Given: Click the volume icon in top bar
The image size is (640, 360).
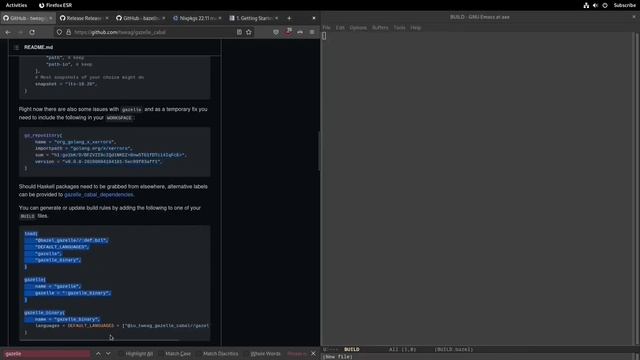Looking at the screenshot, I should pyautogui.click(x=596, y=5).
